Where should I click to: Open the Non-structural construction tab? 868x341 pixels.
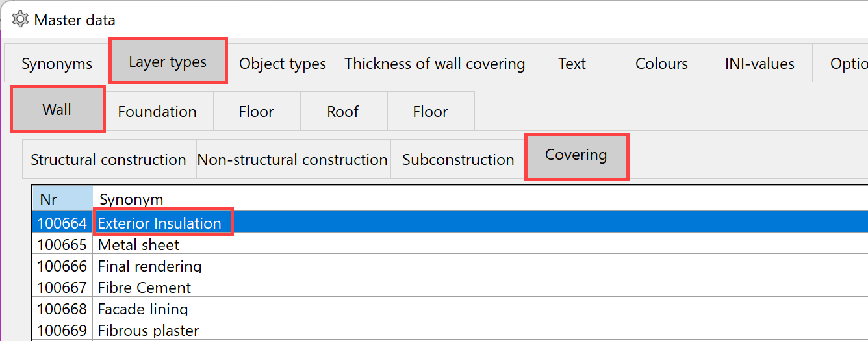tap(292, 159)
